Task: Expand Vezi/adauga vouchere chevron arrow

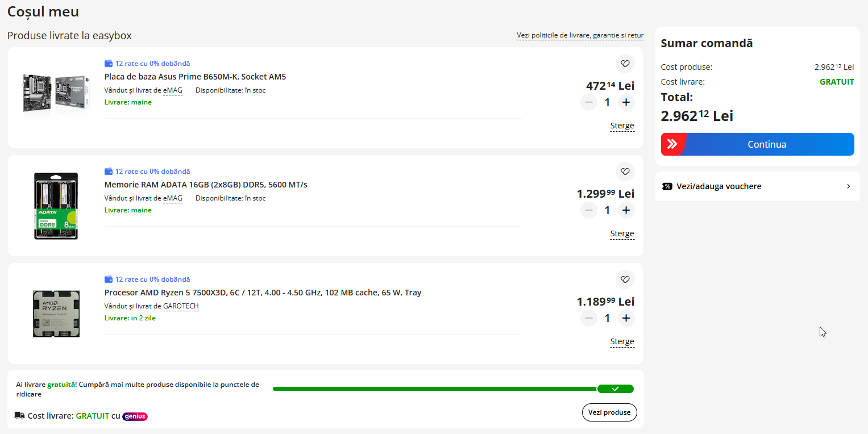Action: (849, 186)
